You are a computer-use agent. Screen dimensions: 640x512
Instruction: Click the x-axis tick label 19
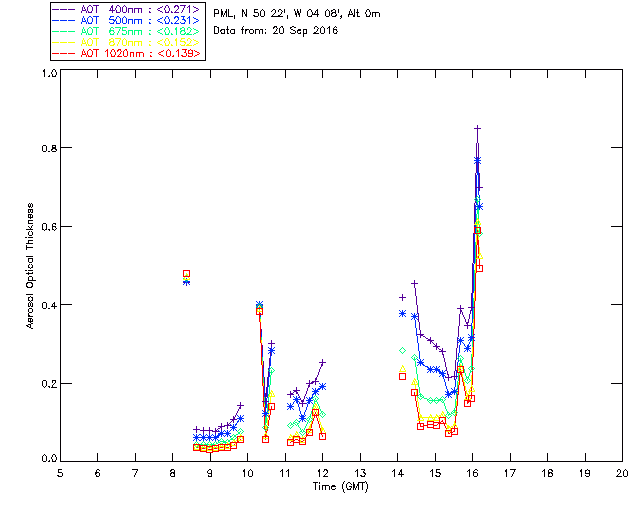(585, 473)
